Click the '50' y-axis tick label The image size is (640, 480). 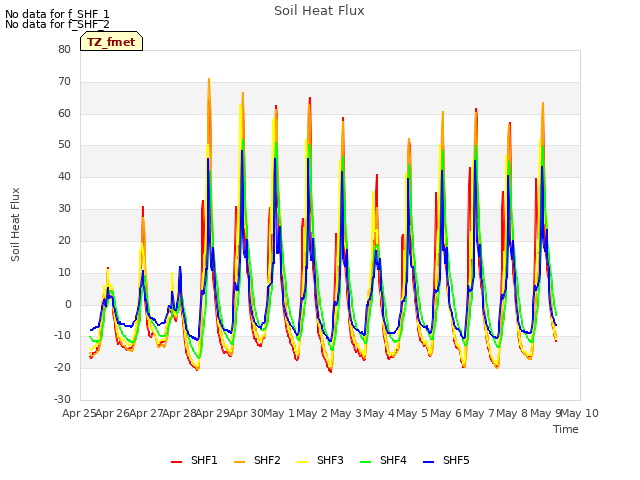[x=64, y=145]
